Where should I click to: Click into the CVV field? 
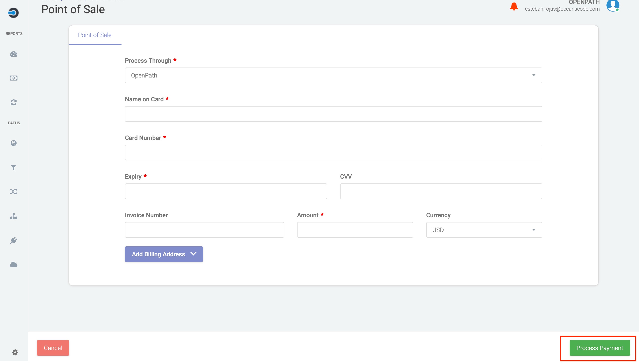point(441,191)
